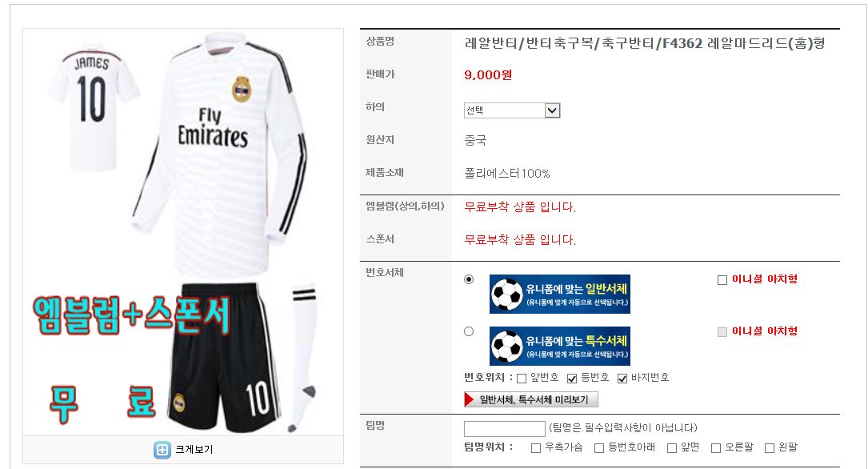The image size is (868, 469).
Task: Click the soccer ball icon on 일반서체 banner
Action: pyautogui.click(x=507, y=294)
